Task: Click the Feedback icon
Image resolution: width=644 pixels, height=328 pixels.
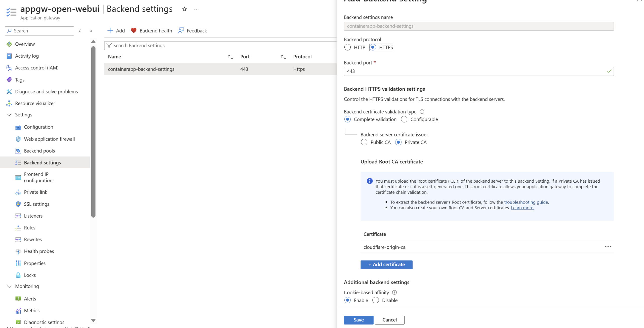Action: tap(181, 30)
